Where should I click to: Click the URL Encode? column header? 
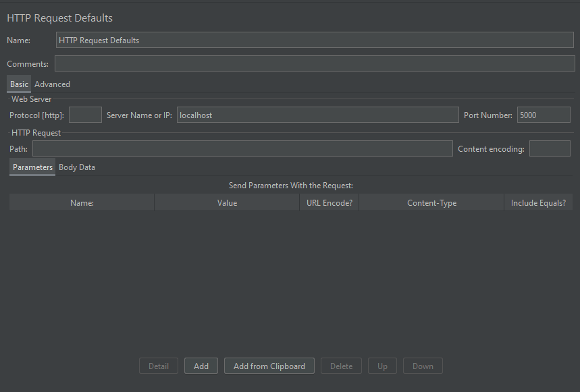point(329,203)
